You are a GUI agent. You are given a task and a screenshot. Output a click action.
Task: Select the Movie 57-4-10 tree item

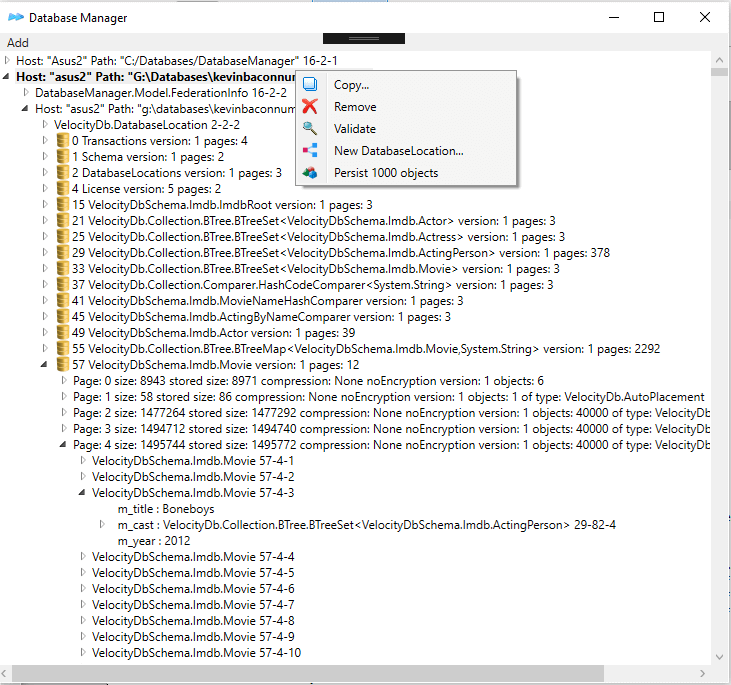(196, 653)
